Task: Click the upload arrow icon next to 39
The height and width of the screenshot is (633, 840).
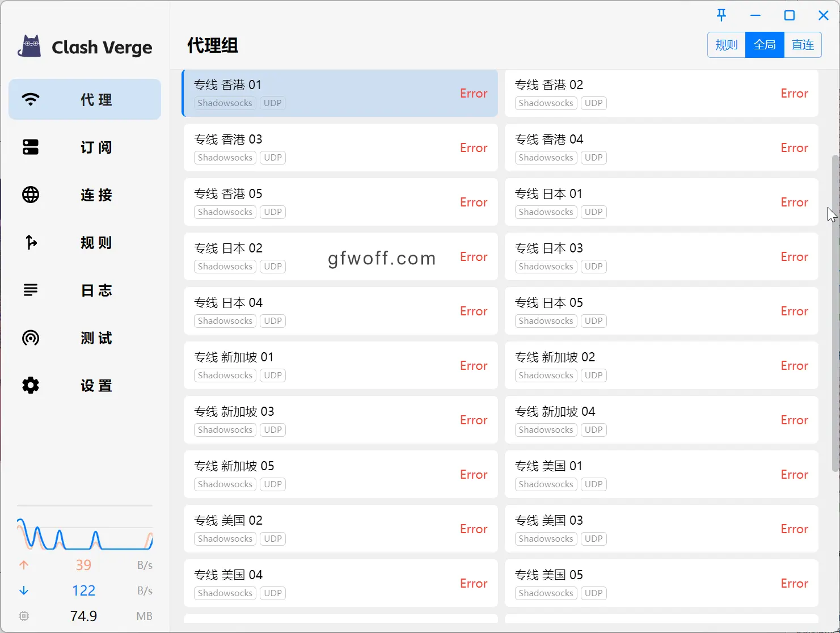Action: pyautogui.click(x=24, y=565)
